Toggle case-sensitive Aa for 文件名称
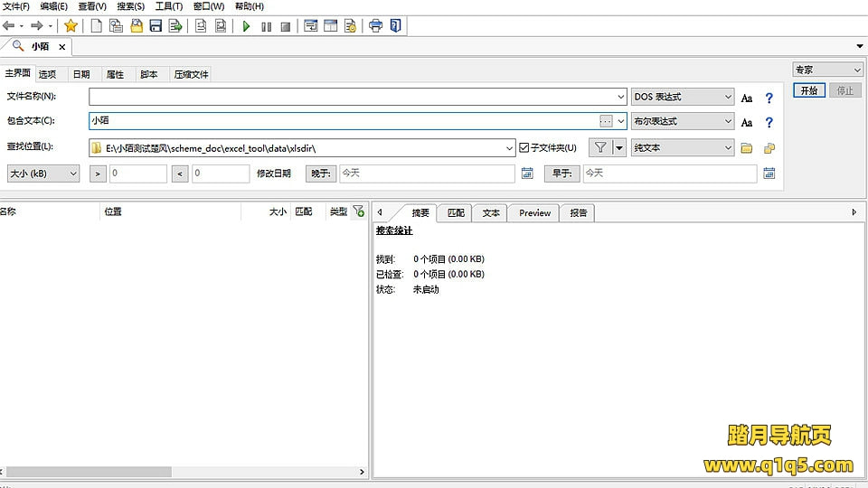The image size is (868, 488). click(x=747, y=98)
